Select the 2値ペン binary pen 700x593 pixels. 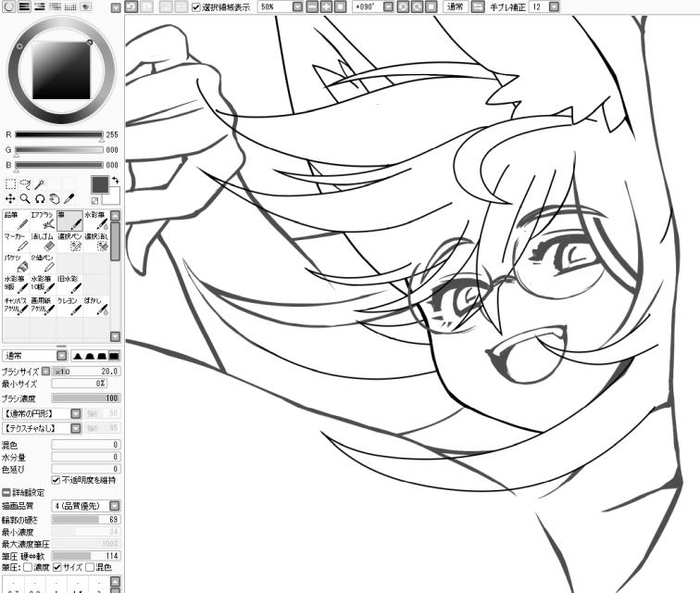pyautogui.click(x=43, y=264)
